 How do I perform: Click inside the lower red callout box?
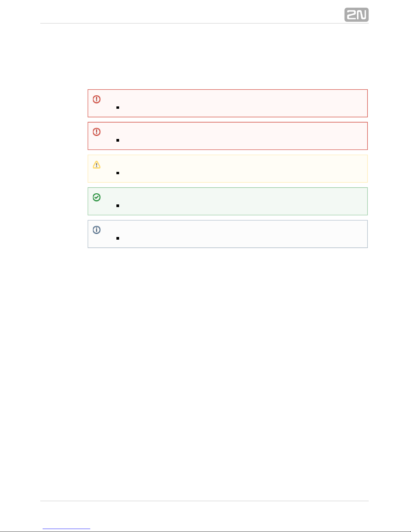tap(235, 136)
